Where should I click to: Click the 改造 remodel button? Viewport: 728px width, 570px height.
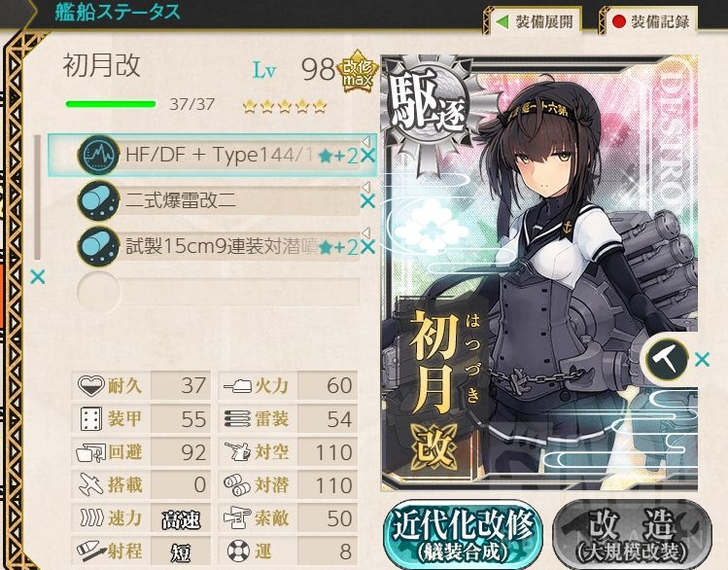pos(632,534)
